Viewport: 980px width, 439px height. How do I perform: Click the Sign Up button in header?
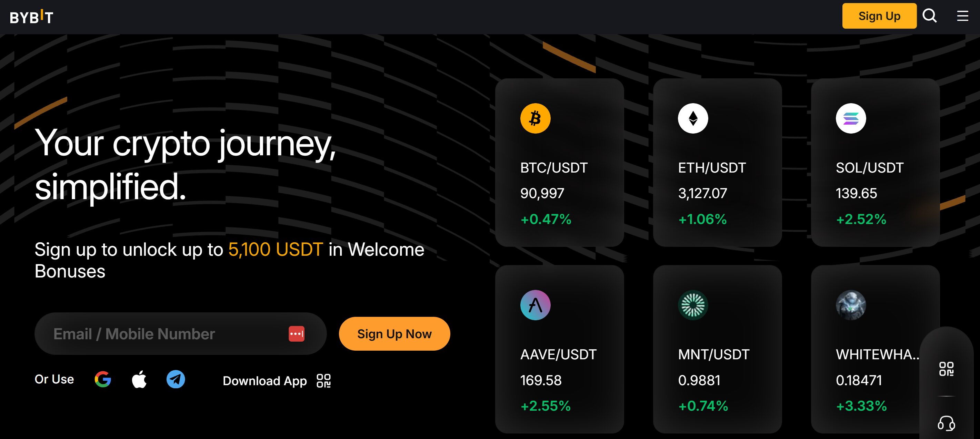click(879, 16)
